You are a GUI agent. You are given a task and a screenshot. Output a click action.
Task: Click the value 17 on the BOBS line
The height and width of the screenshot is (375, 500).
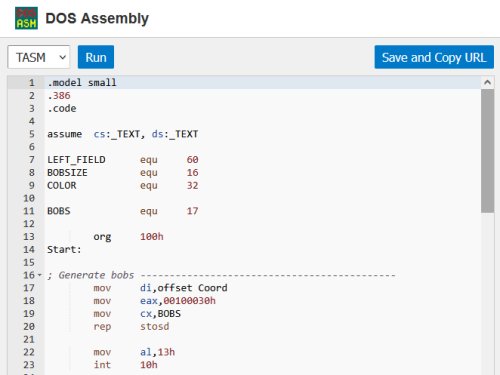tap(192, 211)
